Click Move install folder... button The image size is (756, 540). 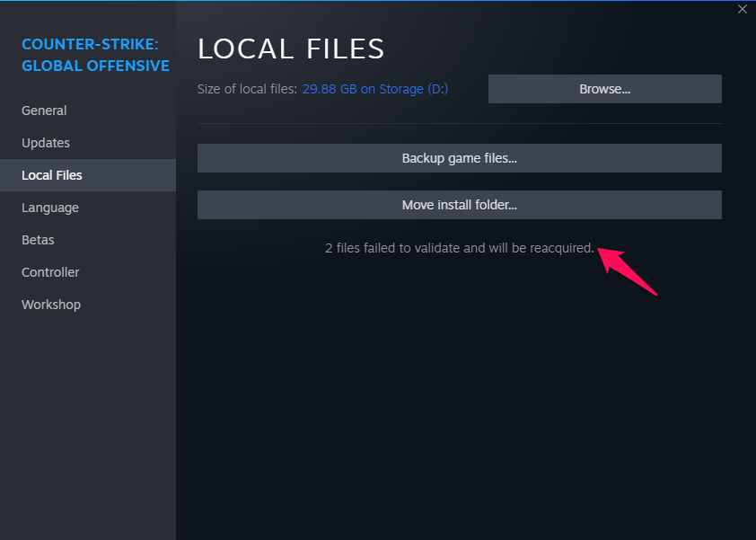tap(460, 205)
